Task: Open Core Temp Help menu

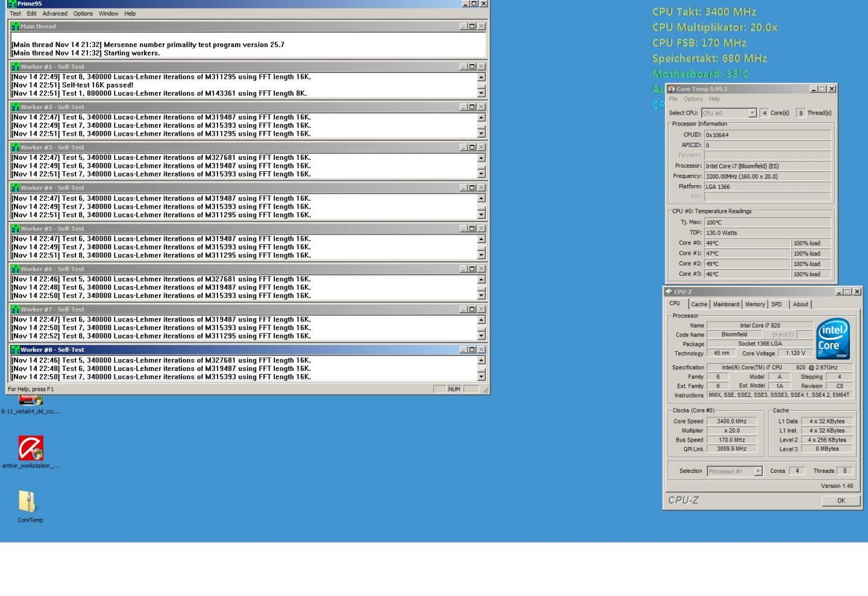Action: pyautogui.click(x=714, y=99)
